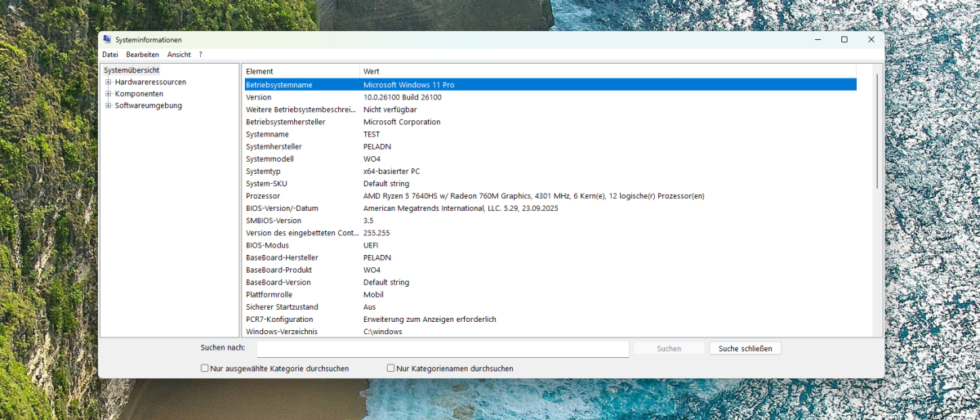
Task: Select the Prozessor row
Action: click(x=550, y=196)
